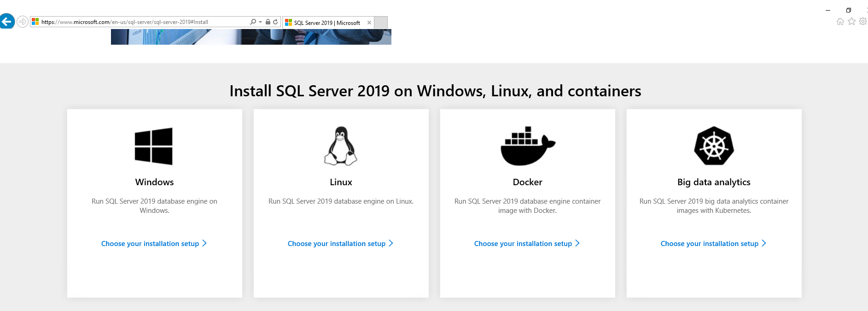The width and height of the screenshot is (868, 311).
Task: Click the 'Windows' card heading
Action: click(x=154, y=182)
